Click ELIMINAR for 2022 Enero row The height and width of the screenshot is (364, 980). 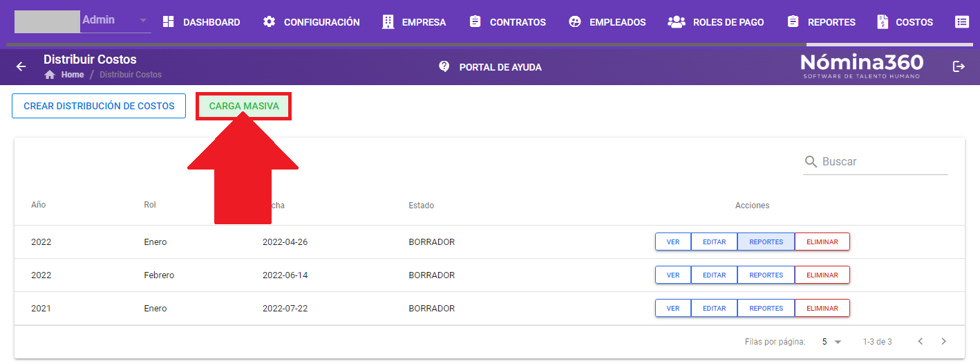pyautogui.click(x=822, y=242)
